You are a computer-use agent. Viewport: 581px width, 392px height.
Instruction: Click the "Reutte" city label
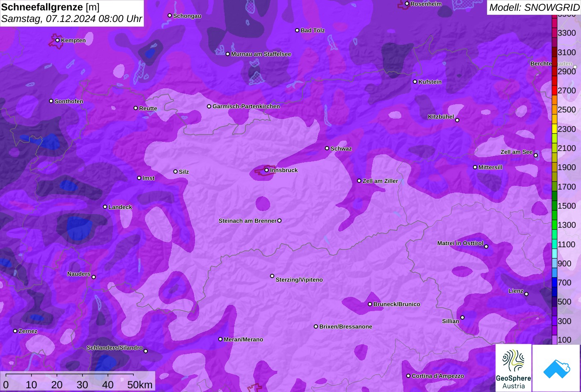point(148,108)
